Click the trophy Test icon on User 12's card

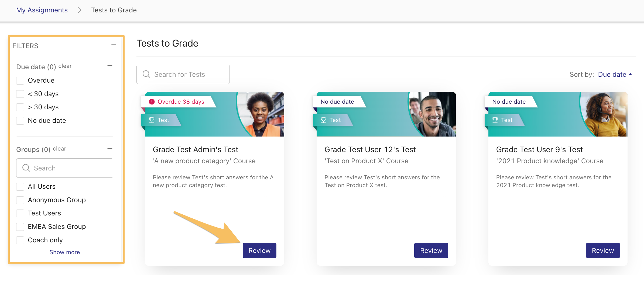pos(324,120)
